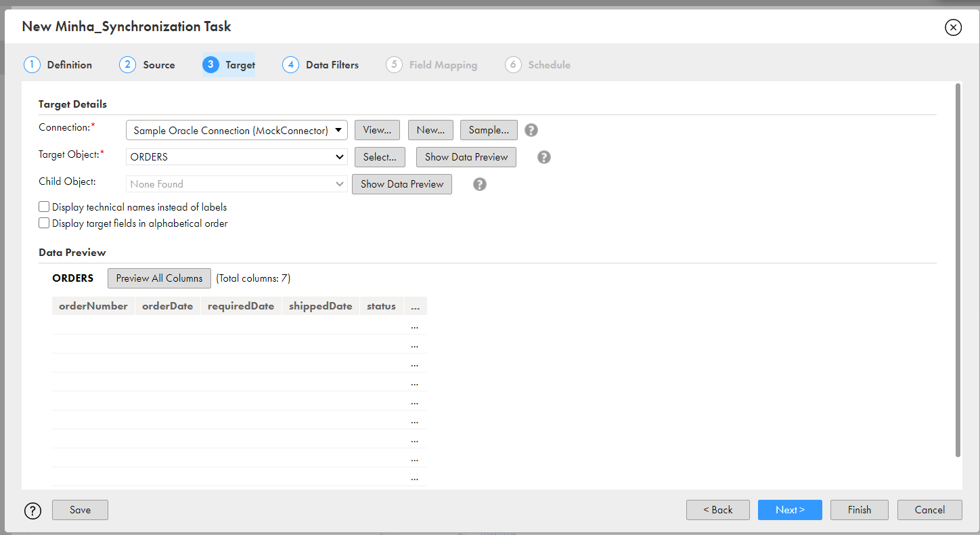Click the Total columns: 7 text
The image size is (980, 535).
[253, 278]
